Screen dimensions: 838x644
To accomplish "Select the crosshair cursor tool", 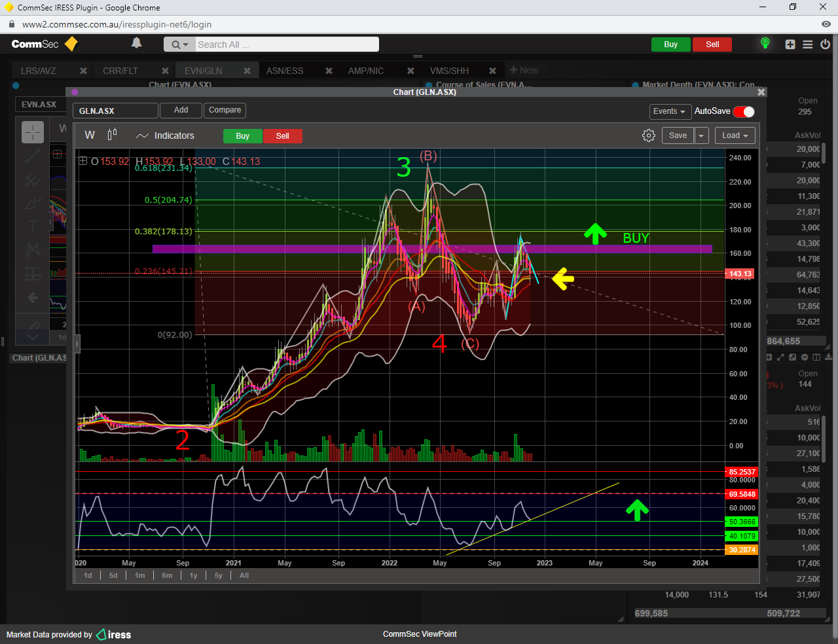I will click(x=33, y=132).
